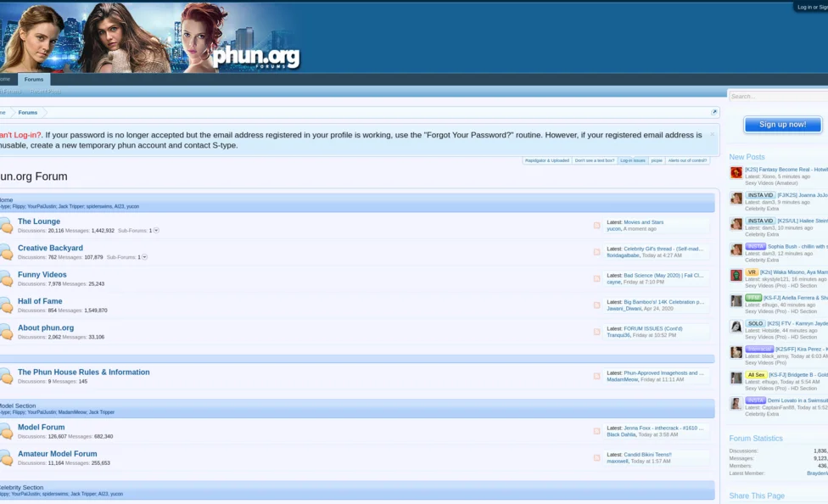This screenshot has height=504, width=828.
Task: Click avatar beside Waka Misono VR post
Action: tap(736, 275)
